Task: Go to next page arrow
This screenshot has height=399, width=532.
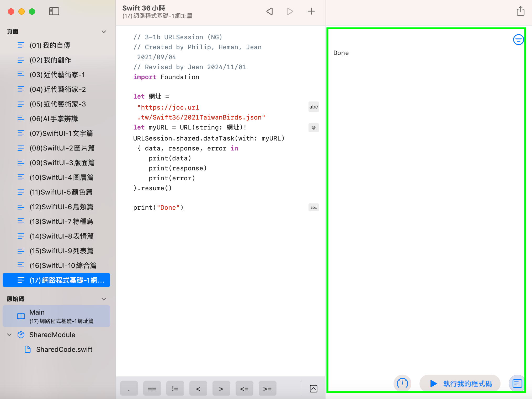Action: 289,11
